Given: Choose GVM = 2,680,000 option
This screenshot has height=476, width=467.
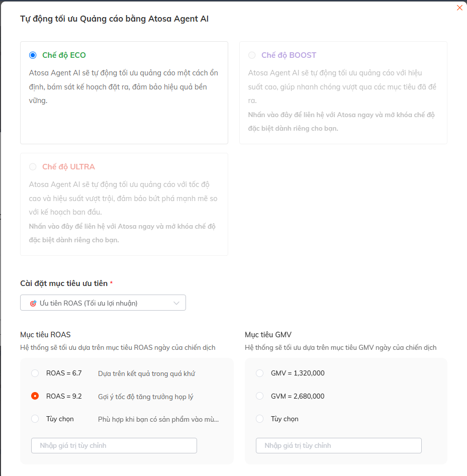Looking at the screenshot, I should pyautogui.click(x=259, y=396).
